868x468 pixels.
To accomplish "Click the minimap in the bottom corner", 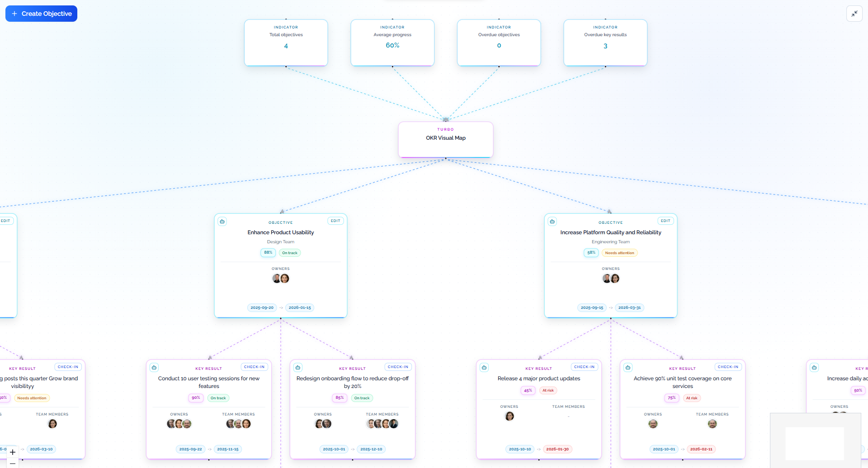I will [815, 440].
